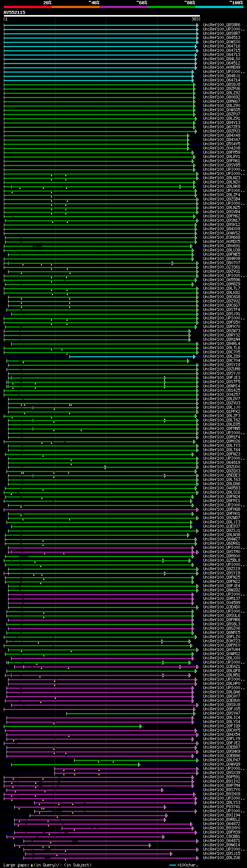Open hit UniRef100_Q8S8R7
This screenshot has width=247, height=868.
(222, 34)
